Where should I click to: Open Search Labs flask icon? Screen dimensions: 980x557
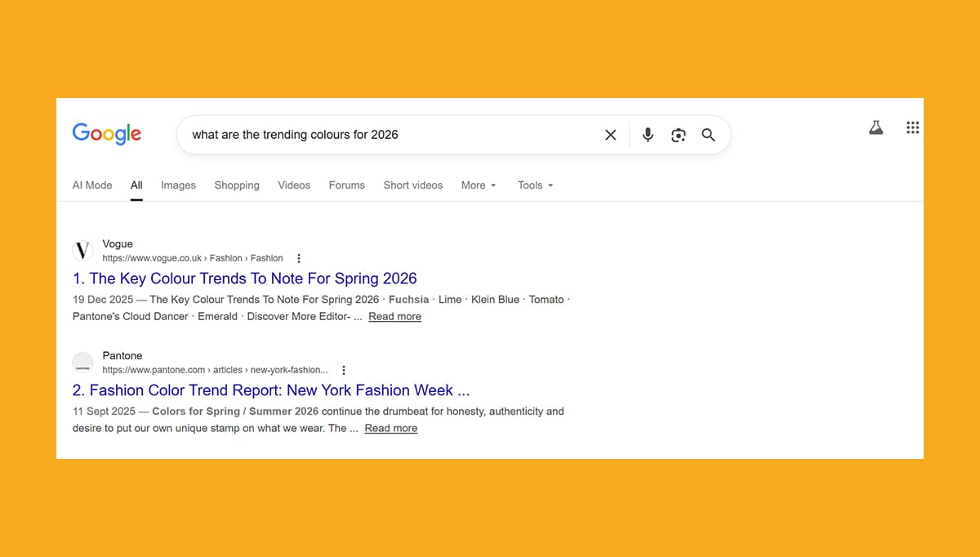tap(876, 127)
